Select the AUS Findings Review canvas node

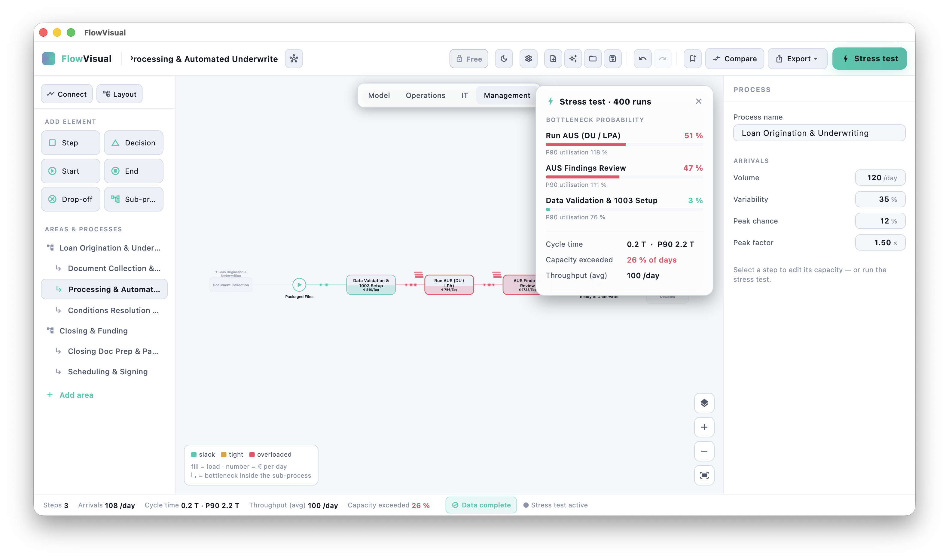[x=520, y=285]
